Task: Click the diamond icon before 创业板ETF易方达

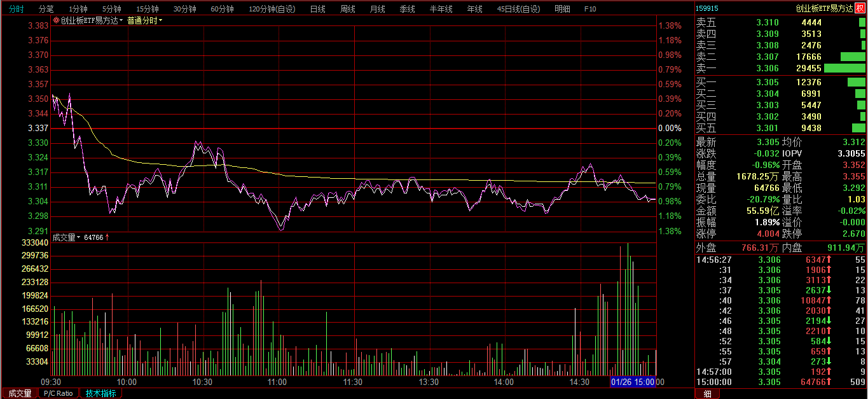Action: [x=56, y=20]
